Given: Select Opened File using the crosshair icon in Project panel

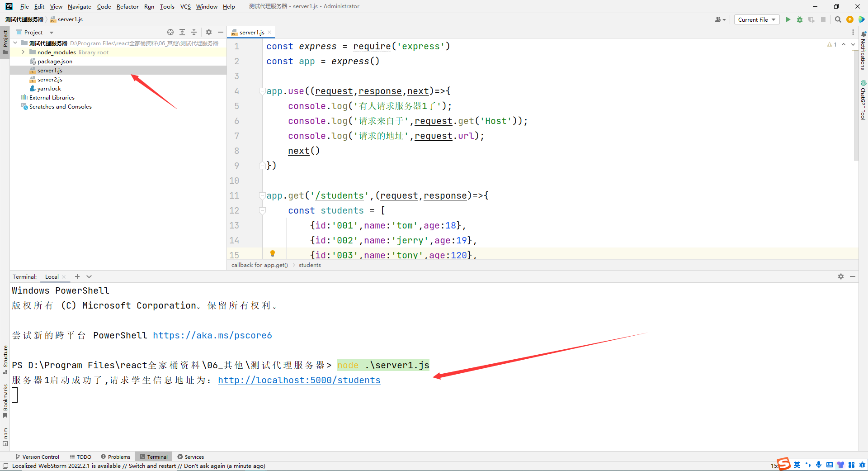Looking at the screenshot, I should pos(170,32).
